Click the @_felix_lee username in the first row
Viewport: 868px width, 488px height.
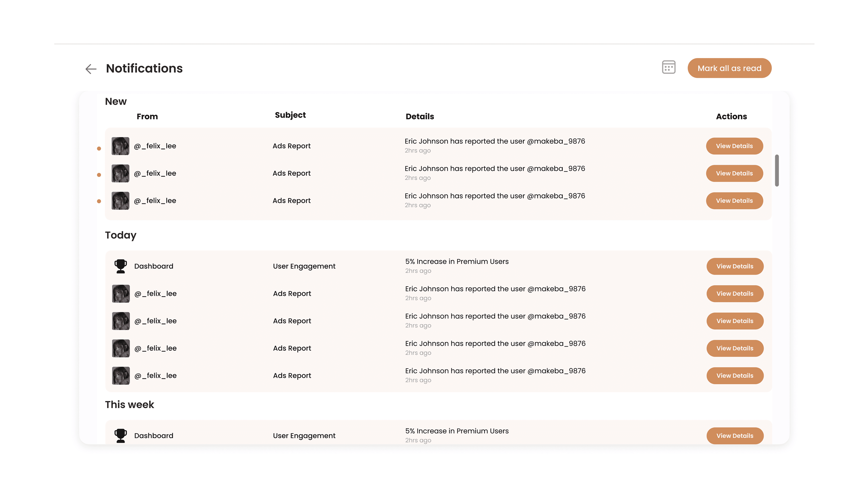coord(155,146)
